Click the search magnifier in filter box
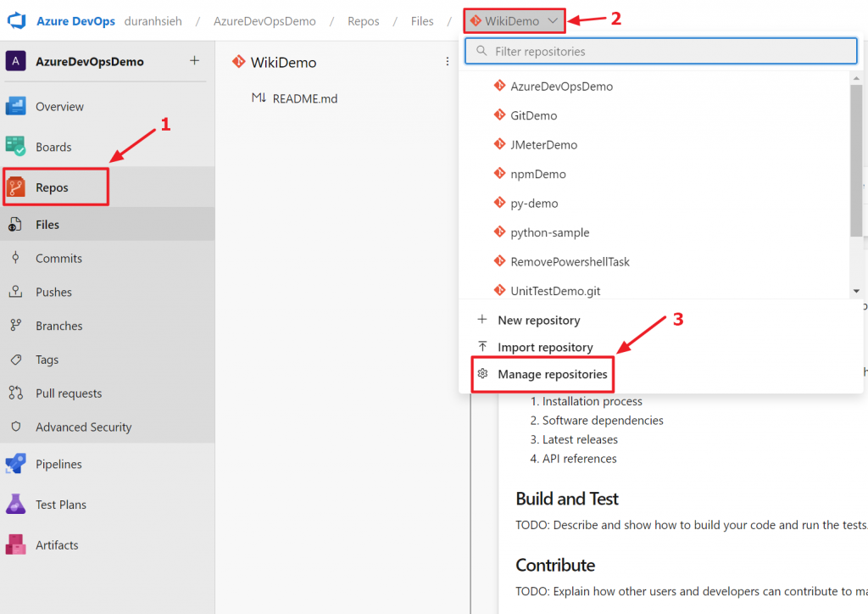The width and height of the screenshot is (868, 614). pyautogui.click(x=481, y=51)
